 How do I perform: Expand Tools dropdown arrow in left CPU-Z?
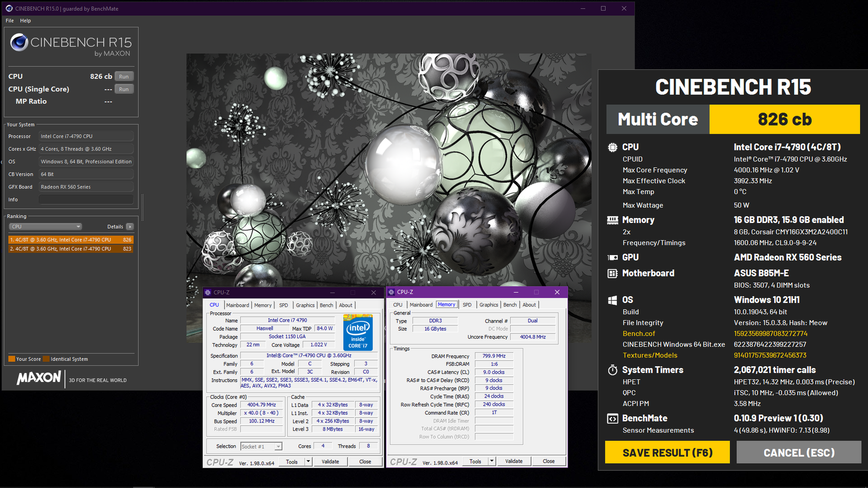tap(308, 462)
